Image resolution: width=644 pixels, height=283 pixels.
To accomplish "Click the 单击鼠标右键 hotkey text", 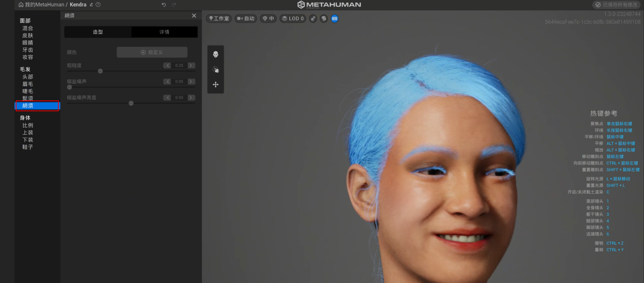I will click(x=619, y=124).
